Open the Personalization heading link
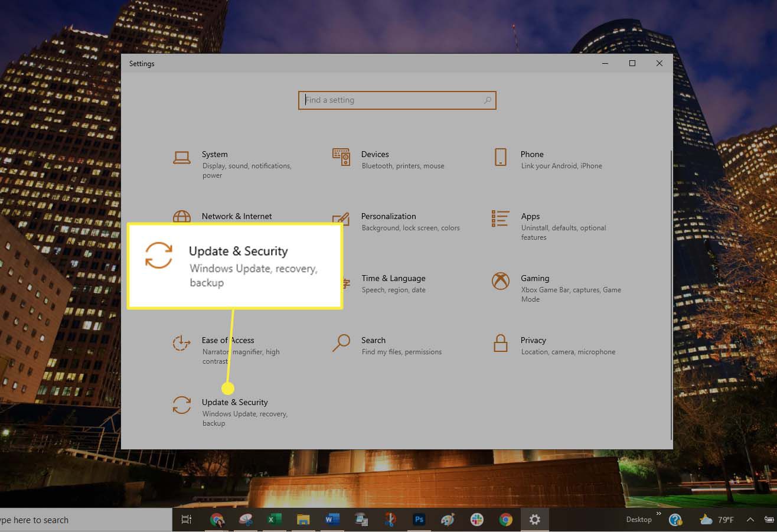The image size is (777, 532). [389, 216]
